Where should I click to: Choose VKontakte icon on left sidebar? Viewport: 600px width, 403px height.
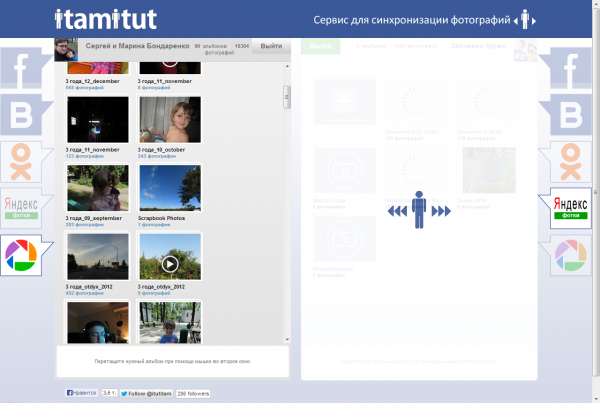click(22, 114)
